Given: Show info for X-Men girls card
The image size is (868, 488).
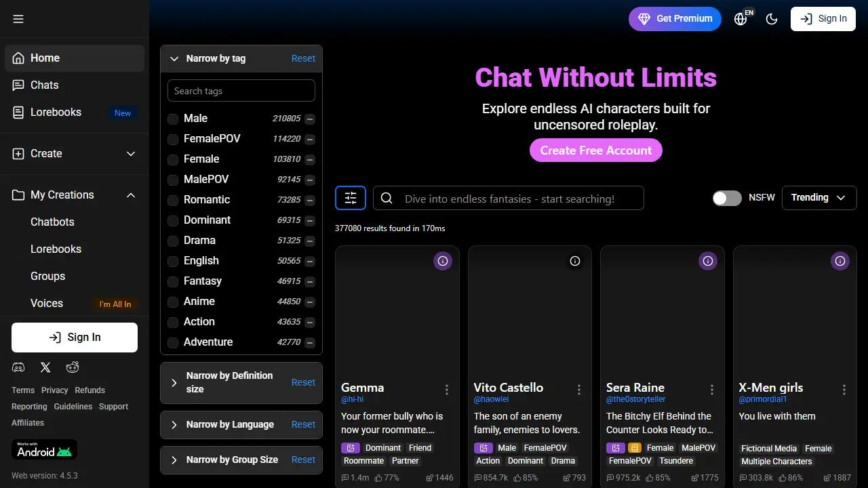Looking at the screenshot, I should tap(840, 261).
